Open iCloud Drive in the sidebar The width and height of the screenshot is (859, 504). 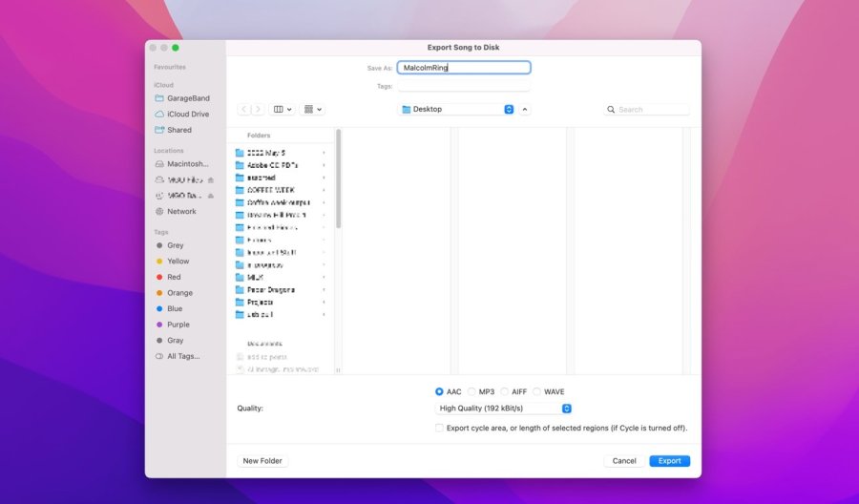[x=182, y=114]
